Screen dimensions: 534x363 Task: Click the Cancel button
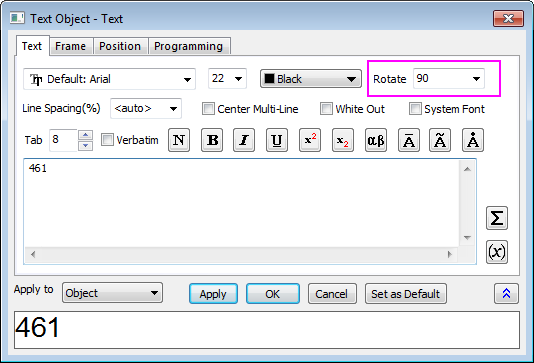(332, 294)
